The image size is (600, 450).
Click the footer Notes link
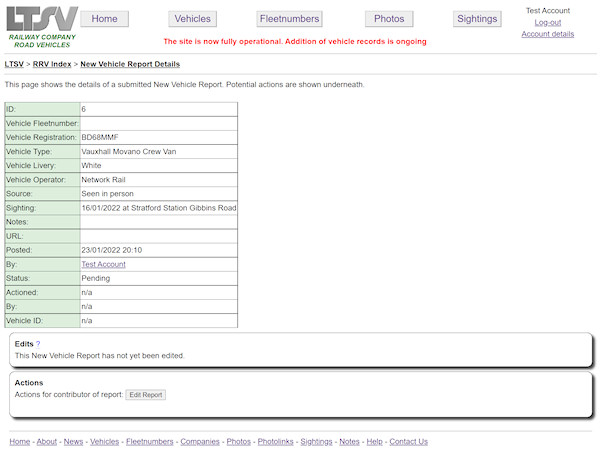(349, 441)
